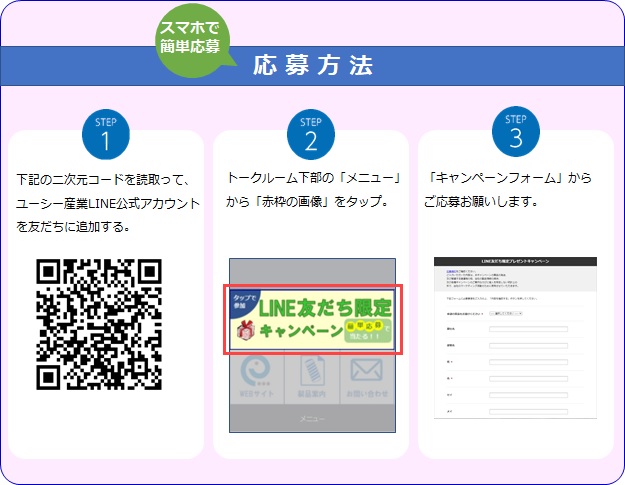Click the text ユーシー産業LINE公式アカウント

point(108,203)
